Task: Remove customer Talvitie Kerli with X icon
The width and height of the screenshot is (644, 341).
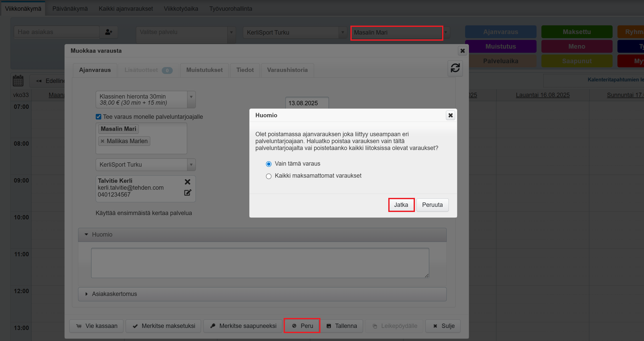Action: point(187,182)
